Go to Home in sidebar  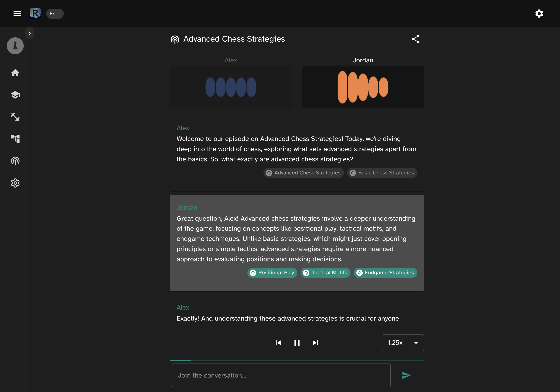pyautogui.click(x=15, y=73)
